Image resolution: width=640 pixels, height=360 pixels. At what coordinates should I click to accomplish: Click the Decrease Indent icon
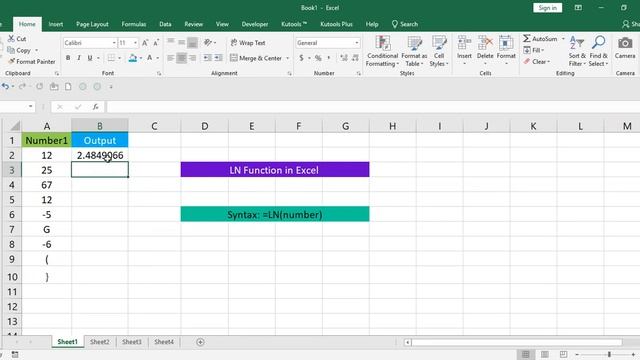coord(207,58)
